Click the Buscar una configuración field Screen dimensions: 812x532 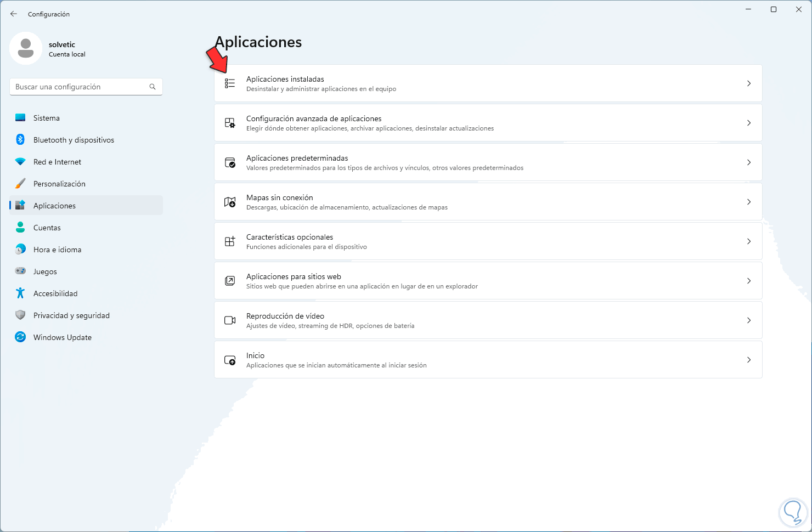(86, 87)
